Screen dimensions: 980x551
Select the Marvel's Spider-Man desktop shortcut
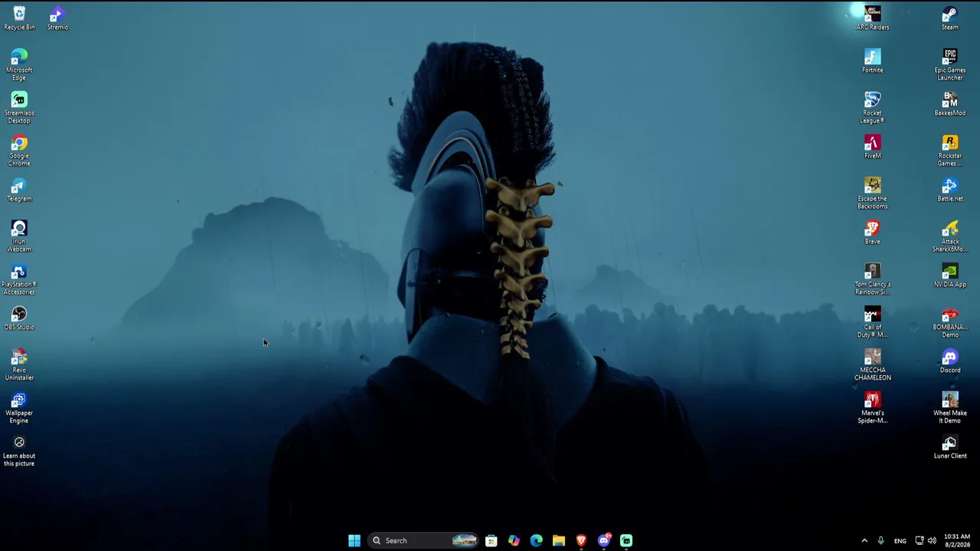(x=873, y=408)
